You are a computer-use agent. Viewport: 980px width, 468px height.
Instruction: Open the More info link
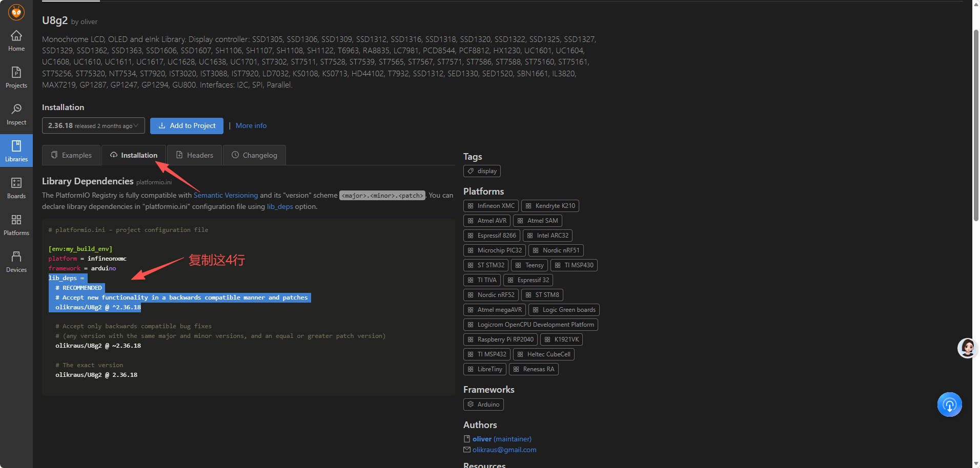[x=251, y=125]
